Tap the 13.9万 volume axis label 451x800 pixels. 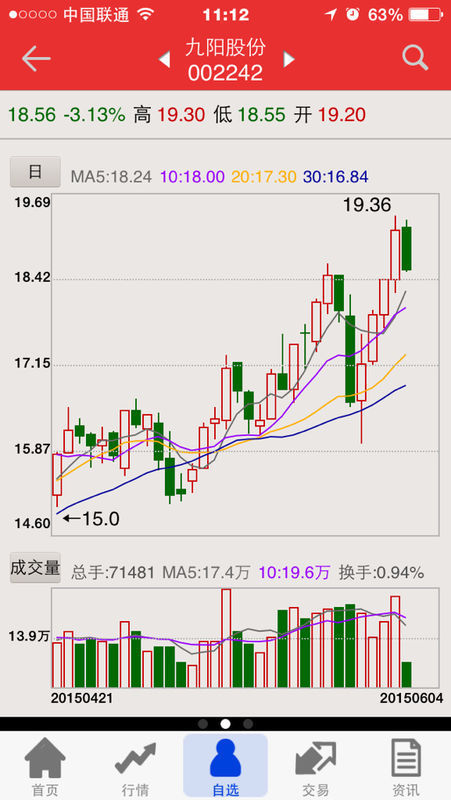coord(30,636)
